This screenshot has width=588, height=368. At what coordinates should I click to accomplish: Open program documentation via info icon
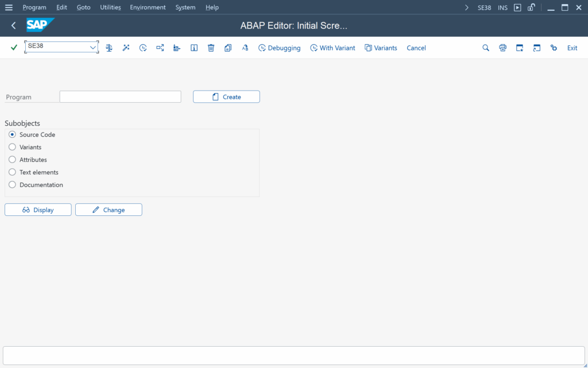point(194,48)
